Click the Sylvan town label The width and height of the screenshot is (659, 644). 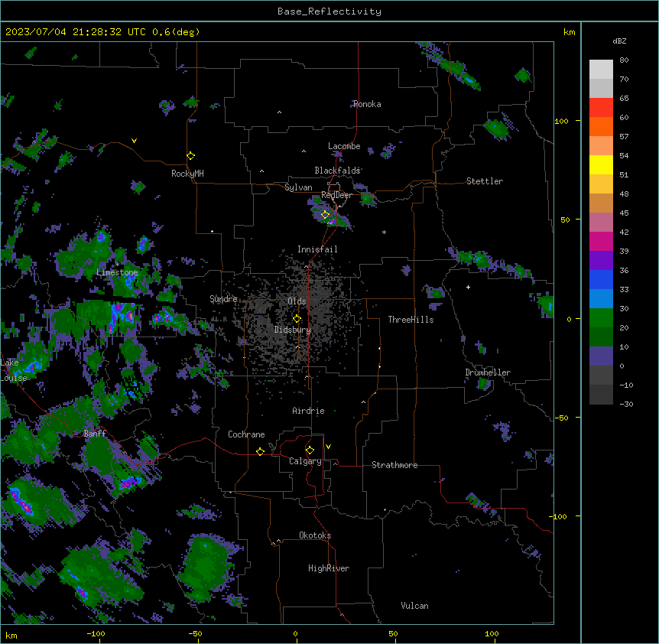[x=298, y=187]
